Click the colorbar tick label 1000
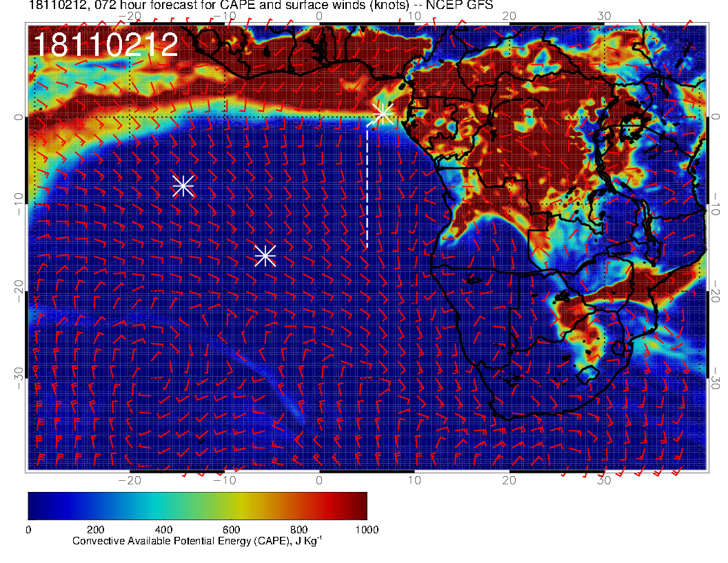The width and height of the screenshot is (728, 563). 367,530
